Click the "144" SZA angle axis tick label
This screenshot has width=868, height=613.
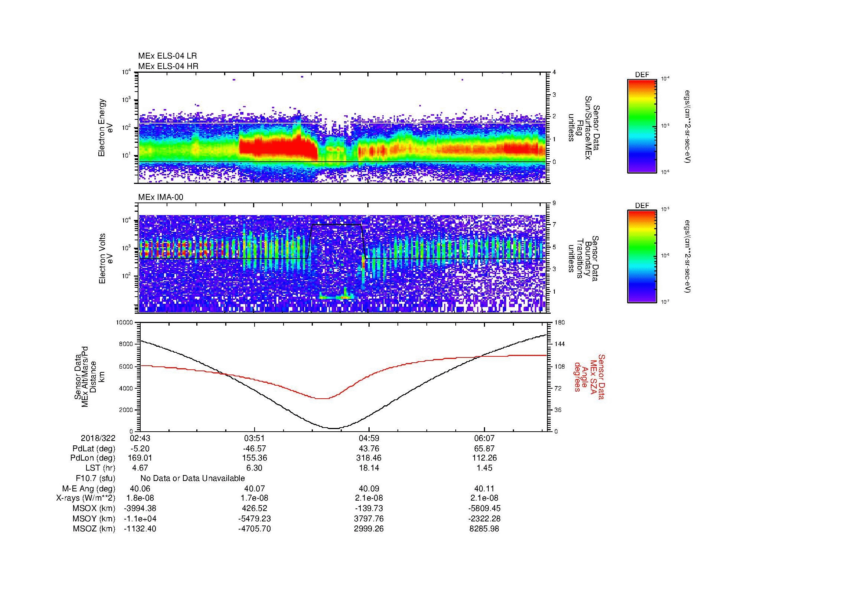(560, 344)
